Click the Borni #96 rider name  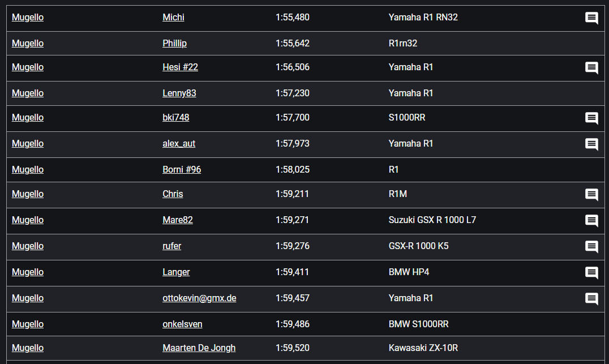click(182, 169)
